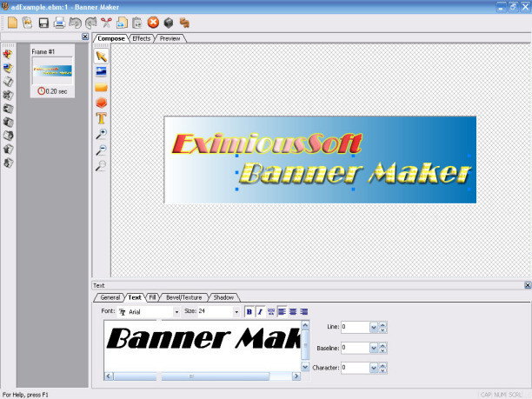Select the EximiousSoft text on the canvas
Viewport: 532px width, 399px height.
[x=268, y=143]
